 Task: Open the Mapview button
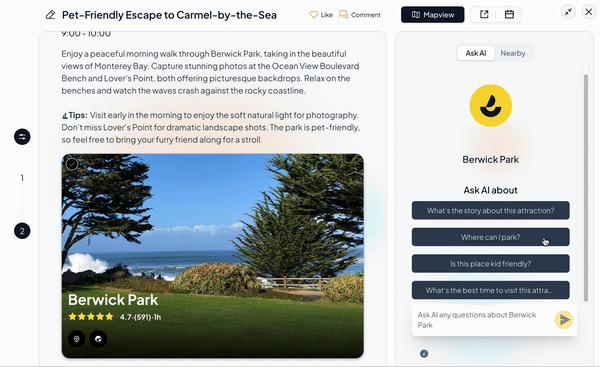click(x=432, y=15)
